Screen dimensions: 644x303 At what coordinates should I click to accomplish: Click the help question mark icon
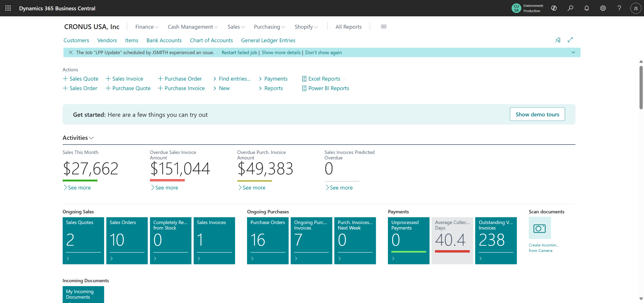click(x=619, y=8)
